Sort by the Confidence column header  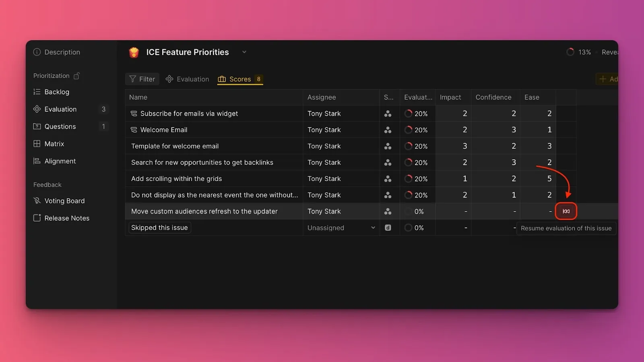pyautogui.click(x=493, y=97)
